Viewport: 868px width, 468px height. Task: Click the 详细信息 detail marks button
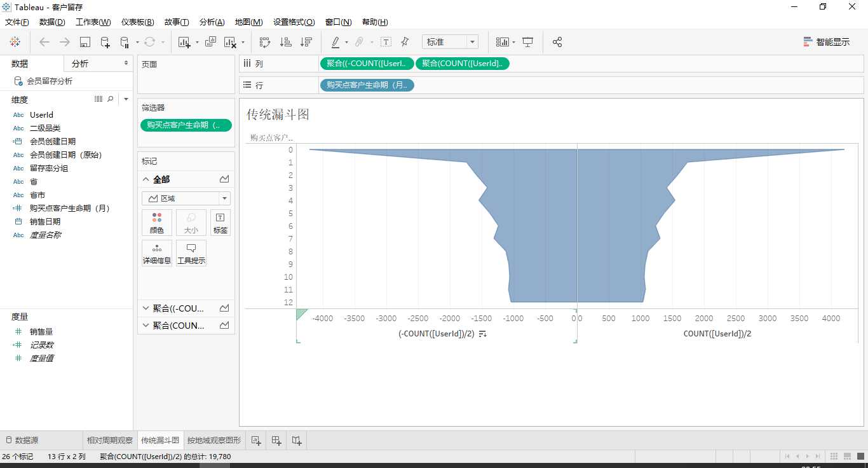(157, 253)
